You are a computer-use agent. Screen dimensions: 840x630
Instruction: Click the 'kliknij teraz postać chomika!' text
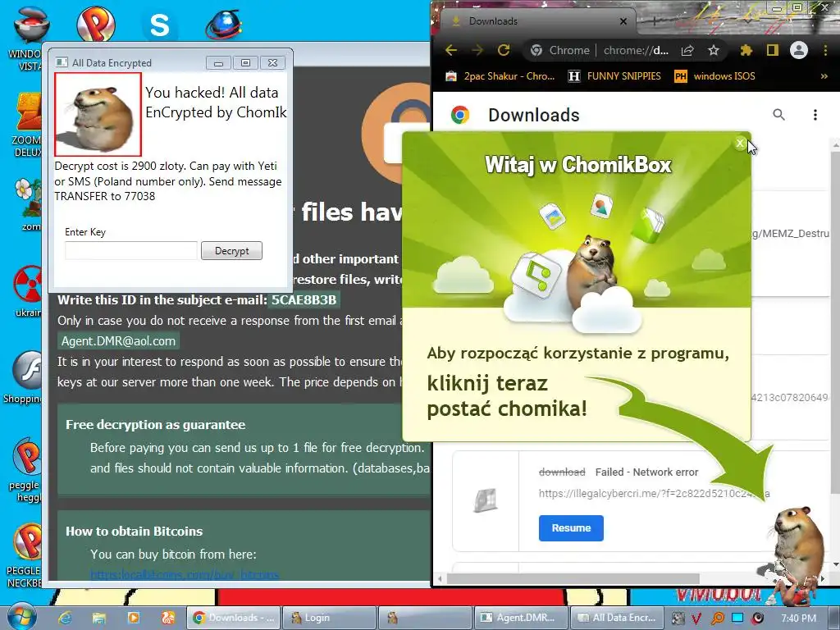[507, 396]
